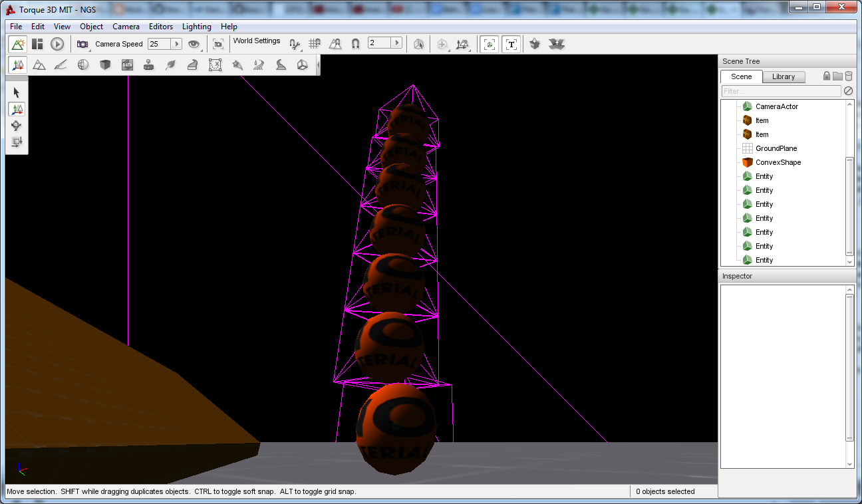Select the River Editor icon
The image size is (862, 504).
point(259,64)
